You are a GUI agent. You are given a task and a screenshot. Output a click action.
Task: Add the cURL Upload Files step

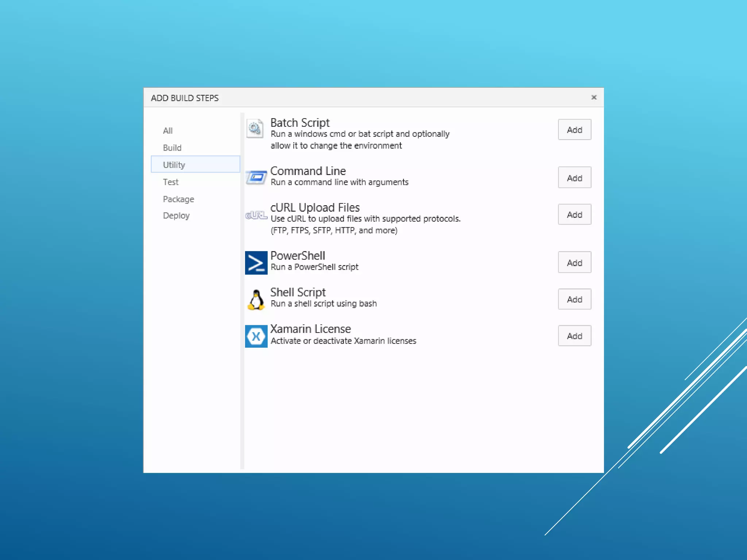pos(574,215)
